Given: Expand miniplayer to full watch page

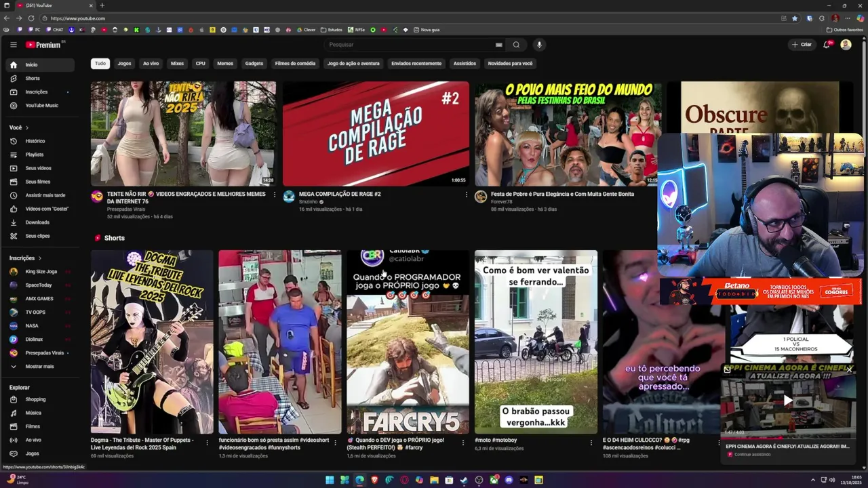Looking at the screenshot, I should click(727, 369).
